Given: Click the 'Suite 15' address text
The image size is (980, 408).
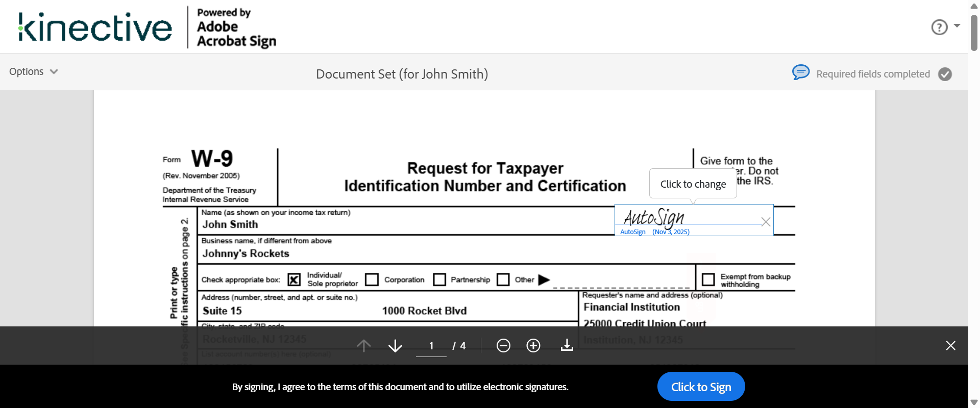Looking at the screenshot, I should [x=222, y=311].
